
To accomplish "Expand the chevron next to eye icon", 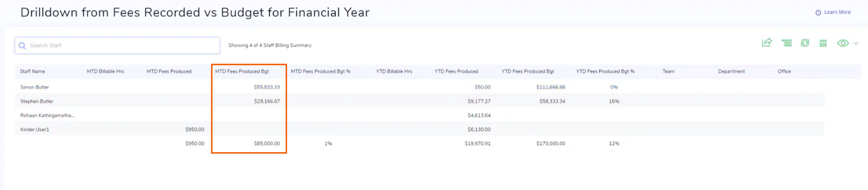I will click(x=856, y=43).
